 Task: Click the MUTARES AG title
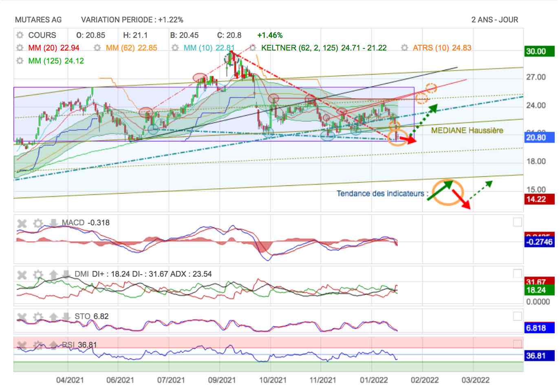pyautogui.click(x=38, y=20)
